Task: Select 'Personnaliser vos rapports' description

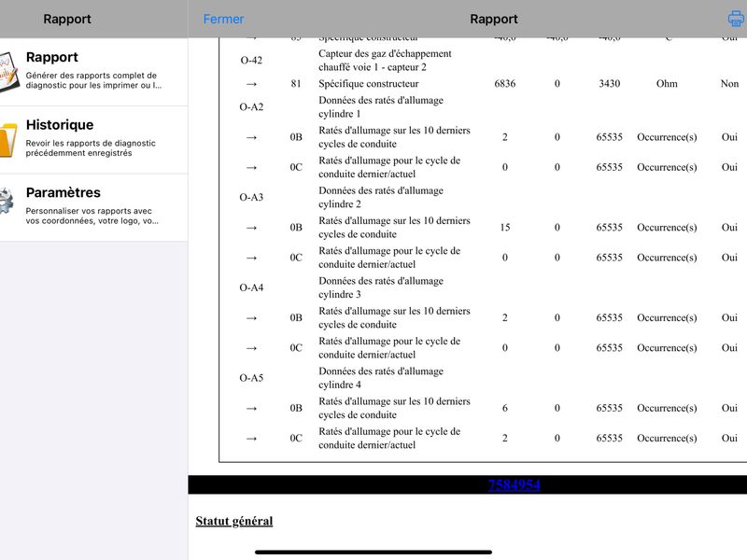Action: pyautogui.click(x=92, y=216)
